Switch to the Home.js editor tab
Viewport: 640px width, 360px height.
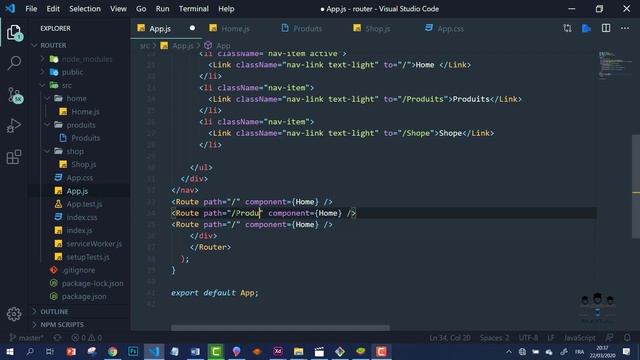235,29
